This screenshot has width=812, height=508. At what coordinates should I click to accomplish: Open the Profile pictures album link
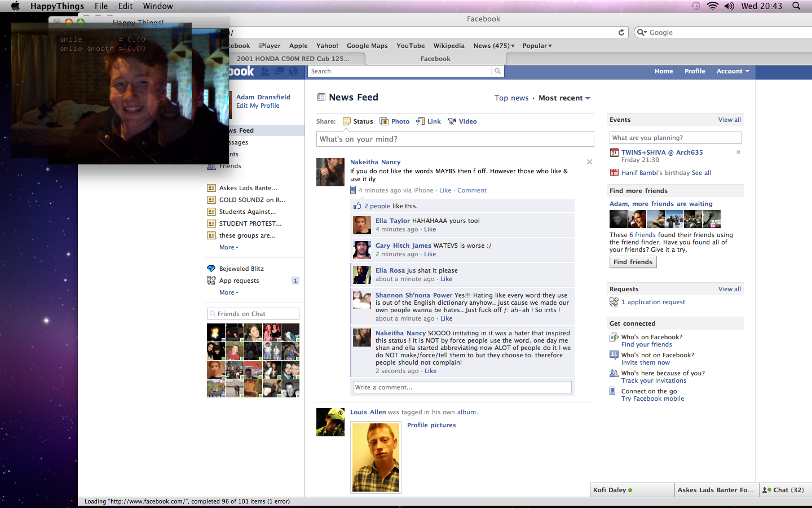tap(431, 425)
